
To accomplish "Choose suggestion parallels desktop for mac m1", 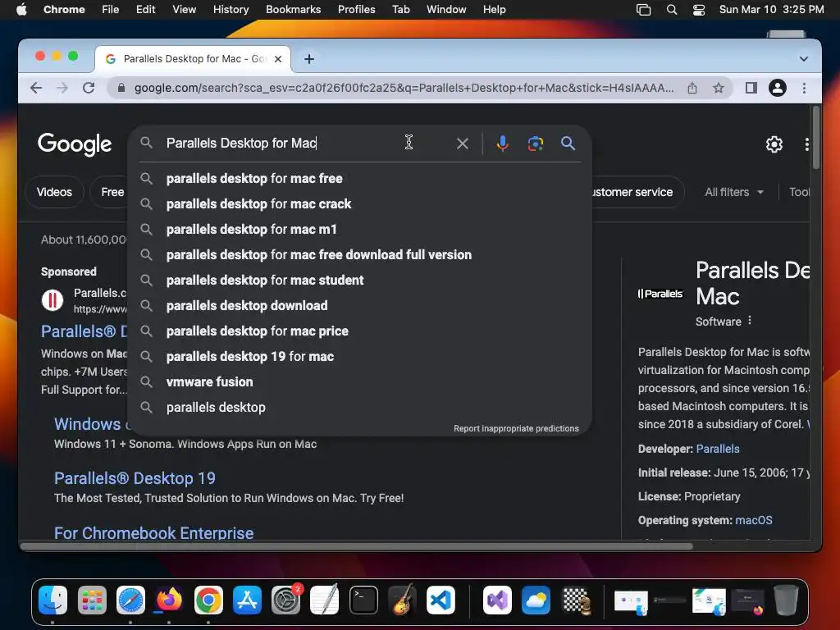I will click(x=359, y=230).
